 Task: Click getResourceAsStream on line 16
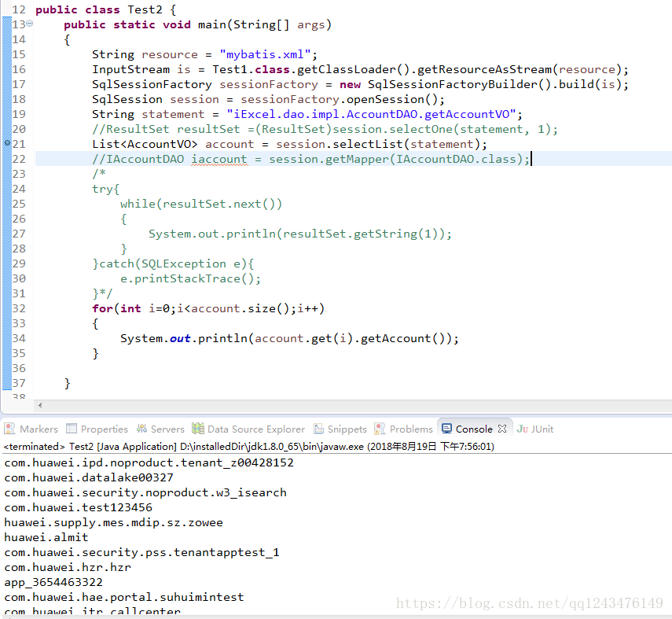tap(484, 69)
